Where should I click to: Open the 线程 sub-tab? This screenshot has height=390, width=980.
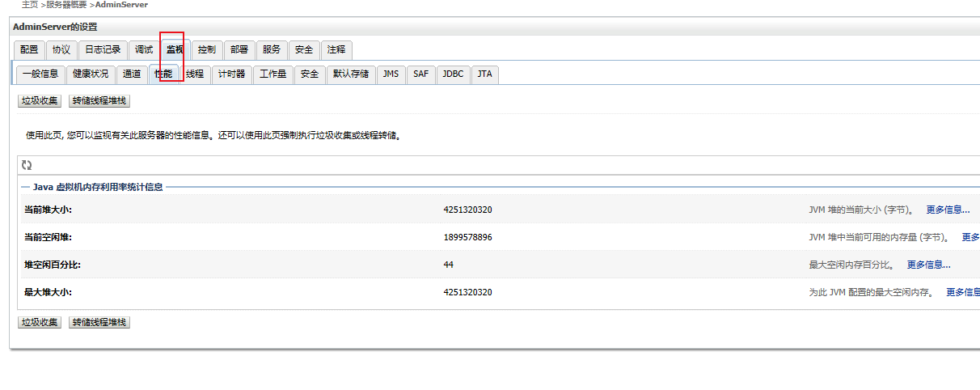coord(195,74)
